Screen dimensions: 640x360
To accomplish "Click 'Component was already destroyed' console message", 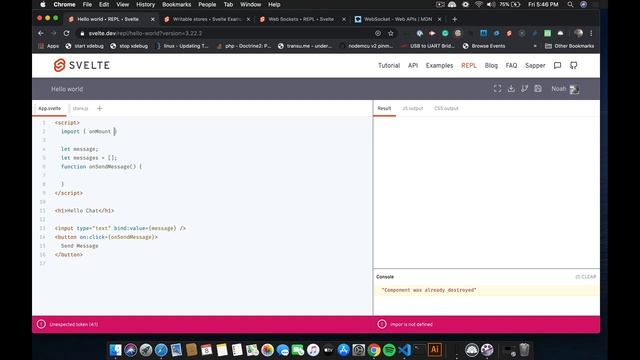I will point(429,290).
